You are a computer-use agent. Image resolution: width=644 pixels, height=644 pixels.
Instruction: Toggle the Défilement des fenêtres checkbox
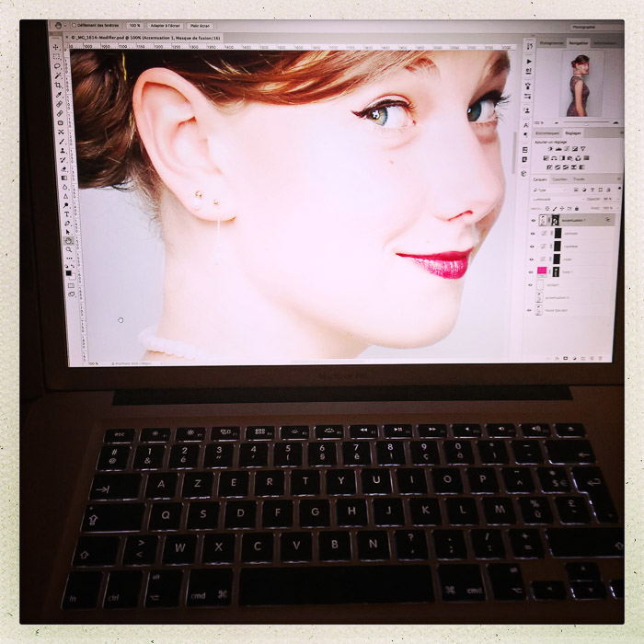(x=74, y=25)
